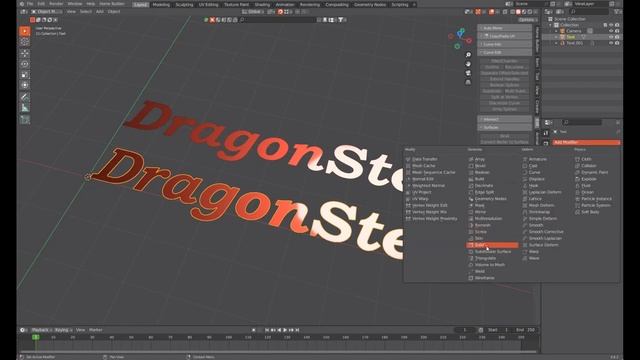Choose Wireframe modifier from the list
The image size is (640, 360).
[484, 278]
